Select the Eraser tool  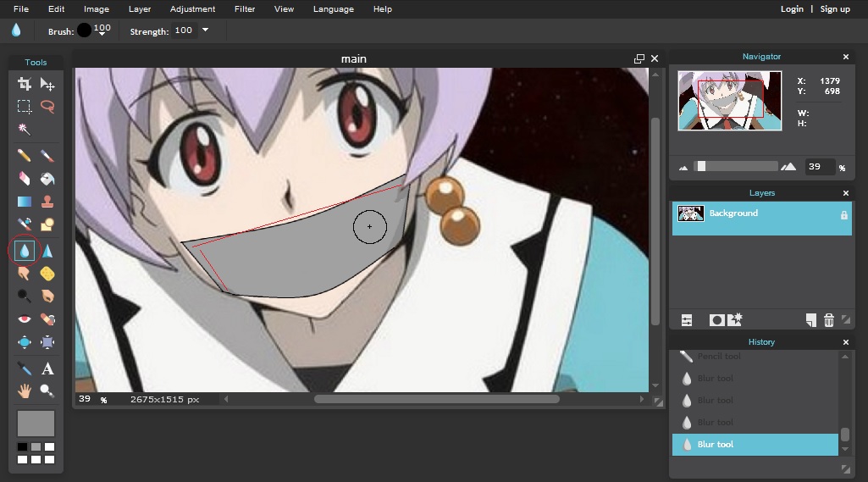click(25, 179)
